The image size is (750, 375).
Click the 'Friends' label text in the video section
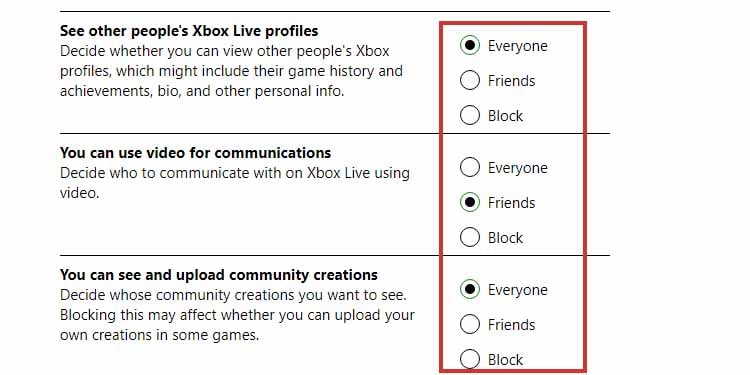tap(511, 203)
